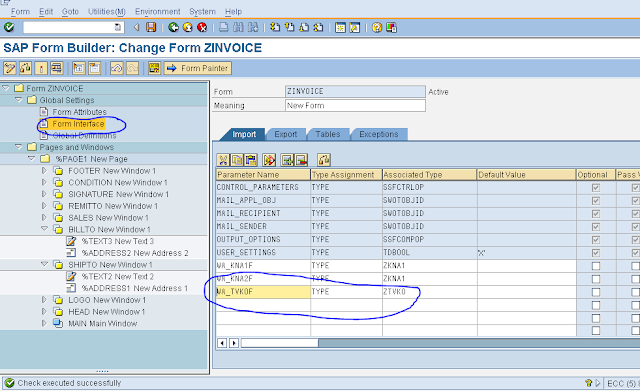
Task: Switch to the Export tab
Action: point(286,134)
